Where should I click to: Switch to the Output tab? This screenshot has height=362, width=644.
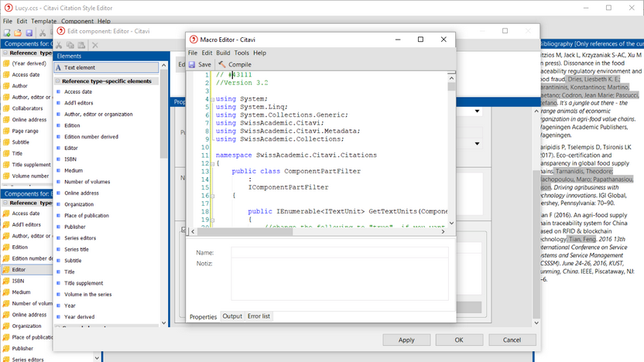pyautogui.click(x=232, y=316)
